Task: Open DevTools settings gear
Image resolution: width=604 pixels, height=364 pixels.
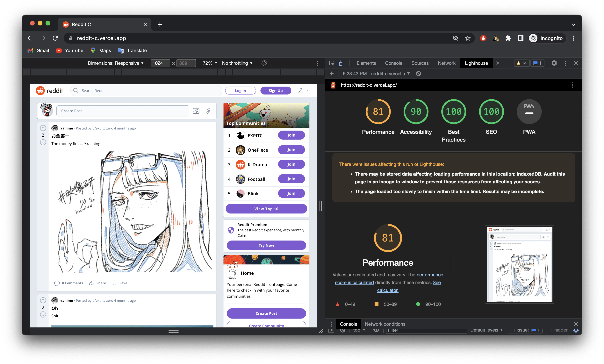Action: 554,63
